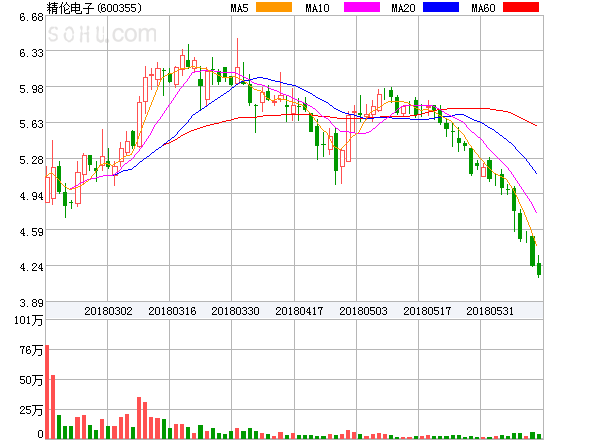Screen dimensions: 600x440
Task: Click the red MA60 legend swatch
Action: point(521,7)
